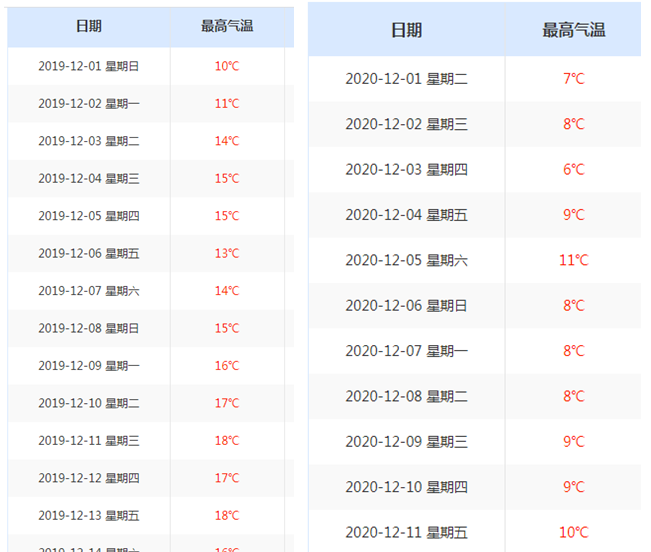Image resolution: width=651 pixels, height=552 pixels.
Task: Select the 2020-12-03 星期四 date cell
Action: click(x=406, y=169)
